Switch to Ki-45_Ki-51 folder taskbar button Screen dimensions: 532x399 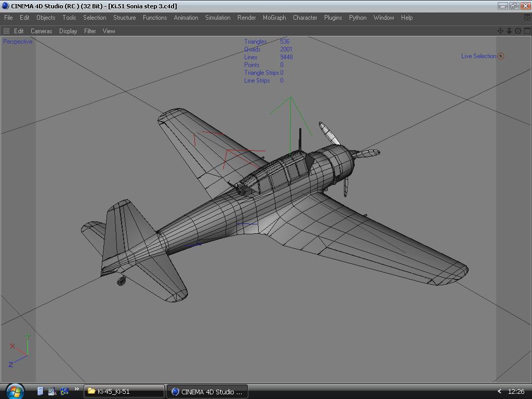pyautogui.click(x=124, y=391)
